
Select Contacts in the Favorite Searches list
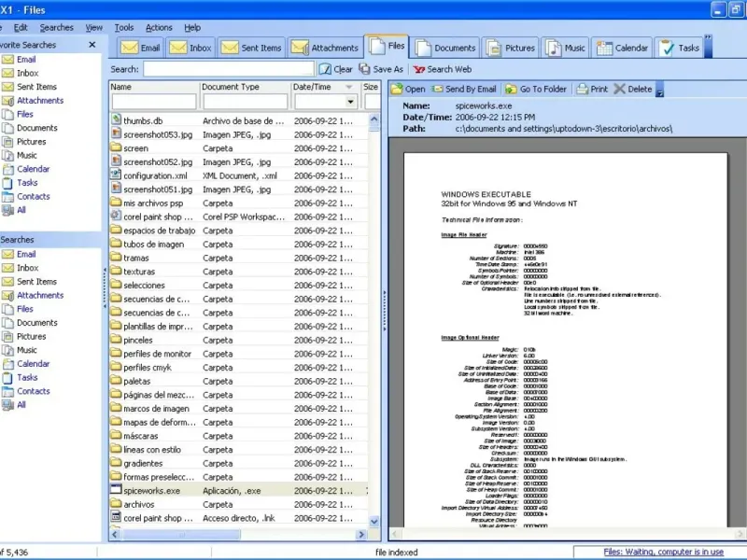tap(34, 196)
